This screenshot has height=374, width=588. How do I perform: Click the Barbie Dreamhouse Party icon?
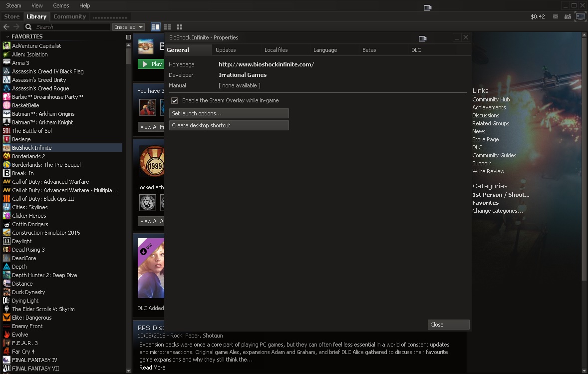pyautogui.click(x=6, y=97)
